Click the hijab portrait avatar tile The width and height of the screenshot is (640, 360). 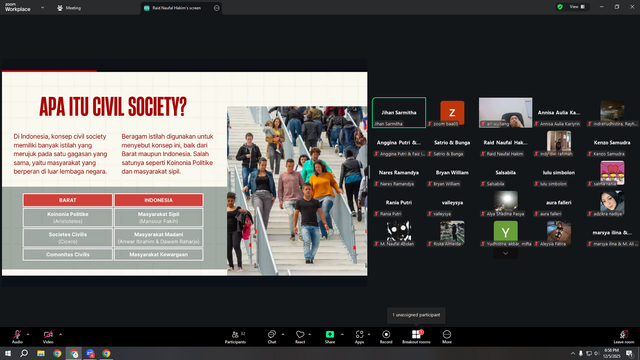pyautogui.click(x=612, y=202)
